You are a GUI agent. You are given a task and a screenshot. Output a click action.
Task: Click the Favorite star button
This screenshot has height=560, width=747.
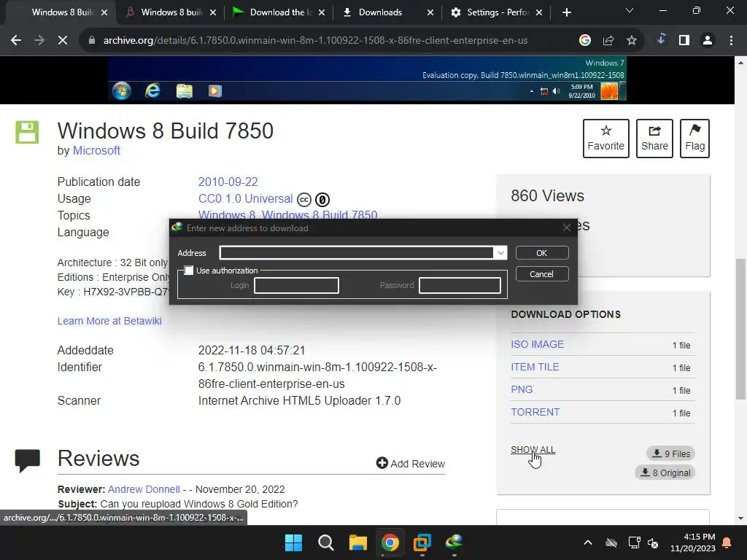click(606, 138)
